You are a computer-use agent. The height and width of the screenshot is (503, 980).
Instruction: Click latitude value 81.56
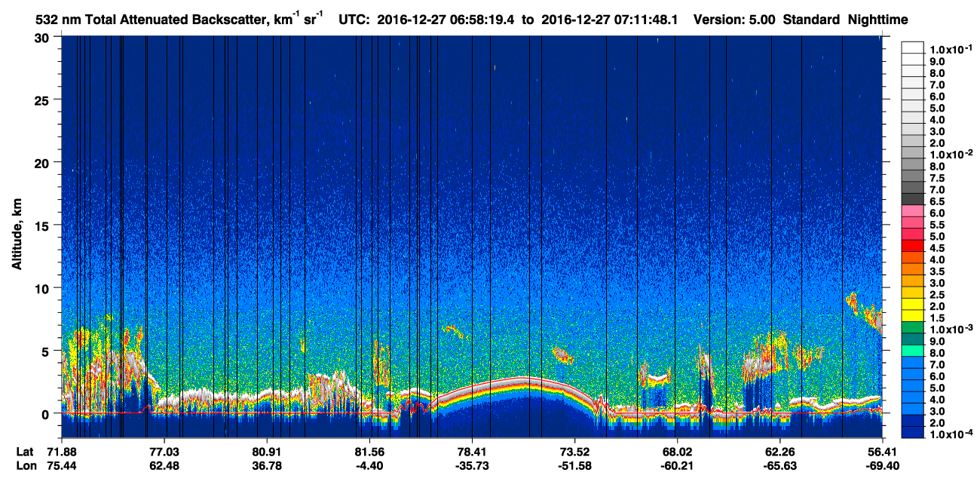coord(369,451)
